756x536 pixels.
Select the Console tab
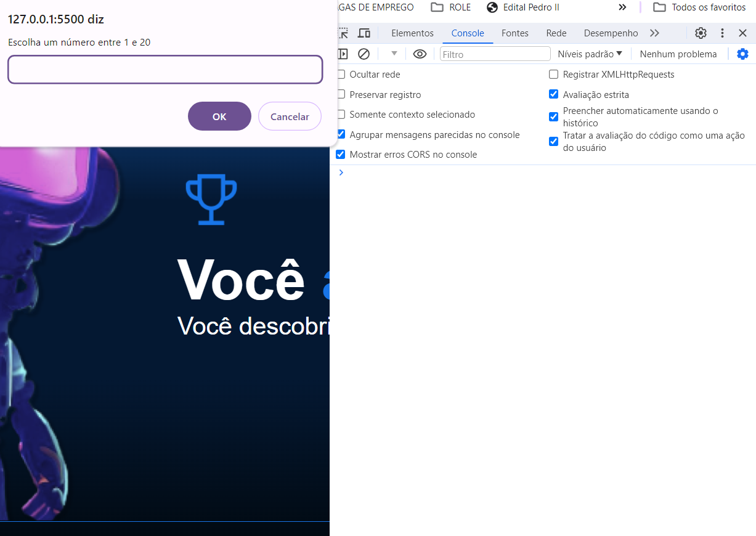pos(468,33)
